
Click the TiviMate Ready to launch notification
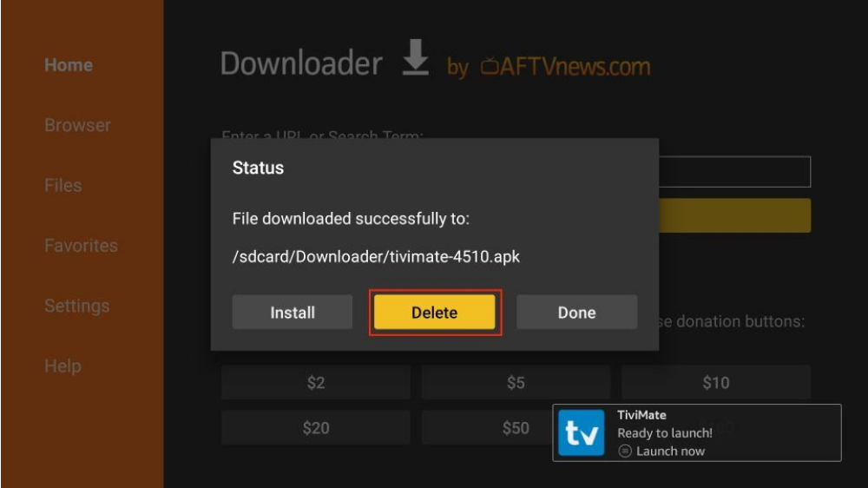(697, 432)
